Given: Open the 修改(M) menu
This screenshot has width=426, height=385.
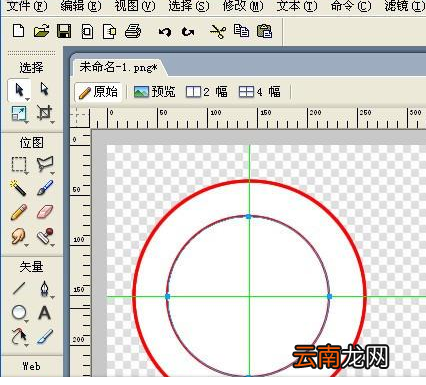Looking at the screenshot, I should (x=243, y=6).
